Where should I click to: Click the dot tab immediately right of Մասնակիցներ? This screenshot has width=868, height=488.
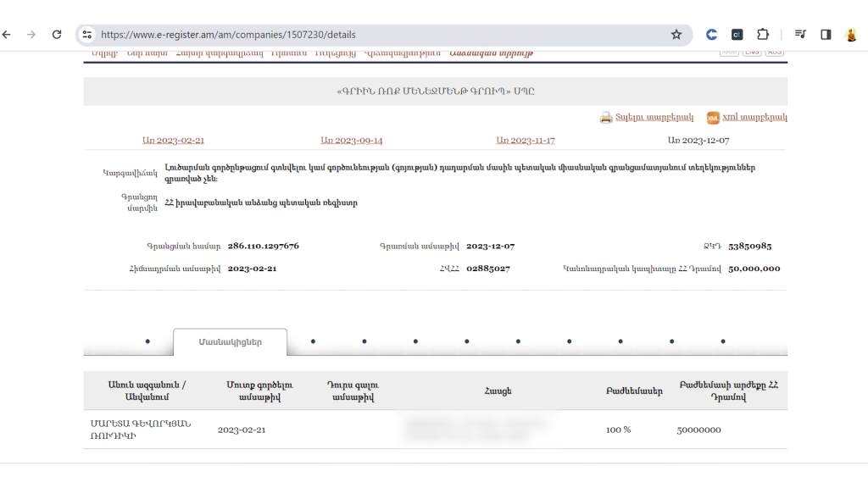pos(313,341)
